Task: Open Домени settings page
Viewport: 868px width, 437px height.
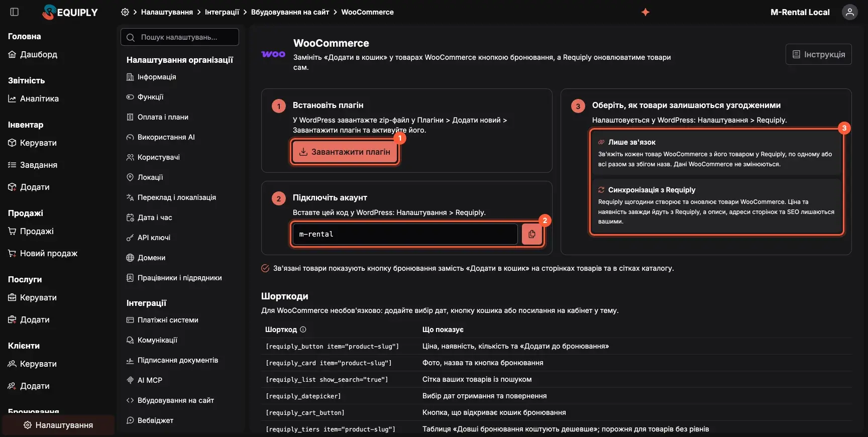Action: [x=146, y=258]
